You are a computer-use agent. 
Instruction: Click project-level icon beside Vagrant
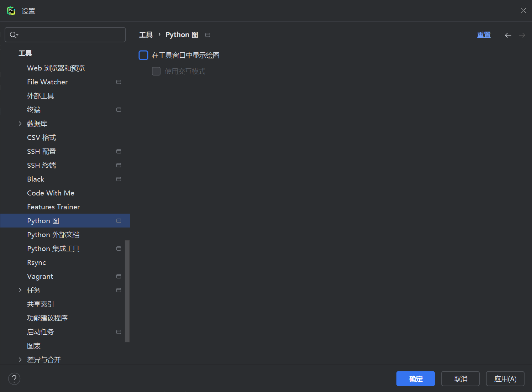coord(118,276)
